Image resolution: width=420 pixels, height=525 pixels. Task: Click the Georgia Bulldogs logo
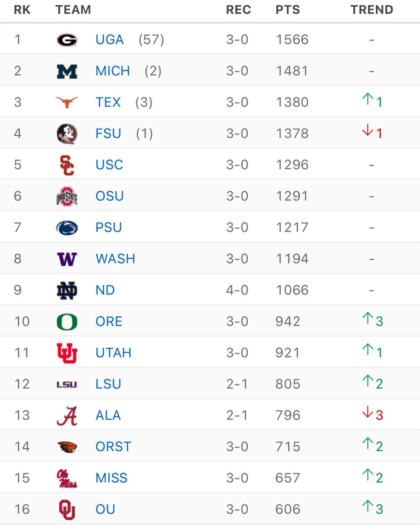point(67,40)
